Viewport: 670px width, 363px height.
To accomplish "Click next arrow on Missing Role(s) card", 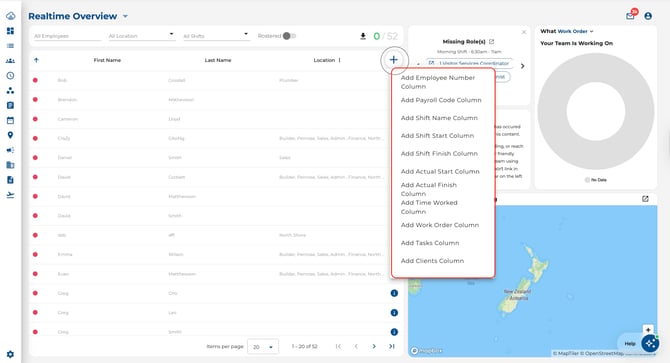I will [522, 66].
